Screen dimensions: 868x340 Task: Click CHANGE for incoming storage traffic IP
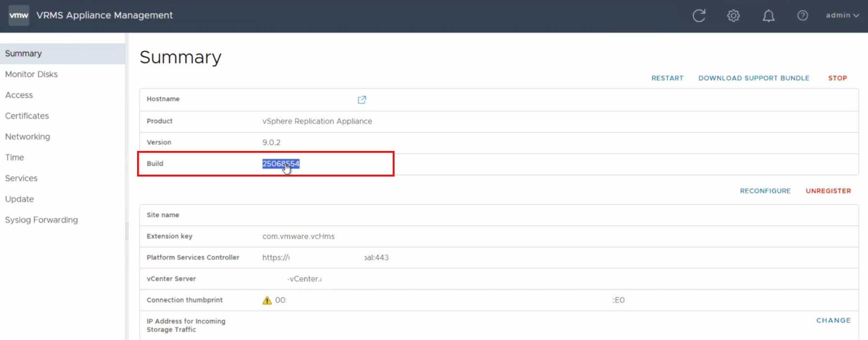(833, 320)
